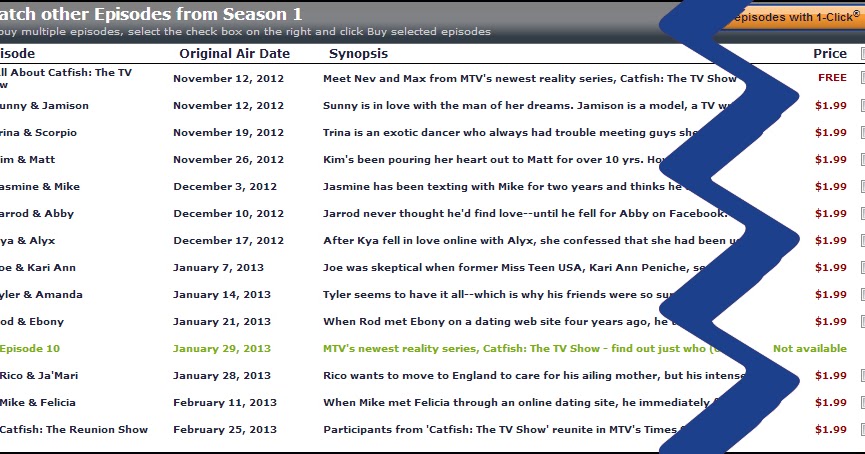Select the green 'Episode 10' title
This screenshot has height=454, width=865.
click(30, 349)
